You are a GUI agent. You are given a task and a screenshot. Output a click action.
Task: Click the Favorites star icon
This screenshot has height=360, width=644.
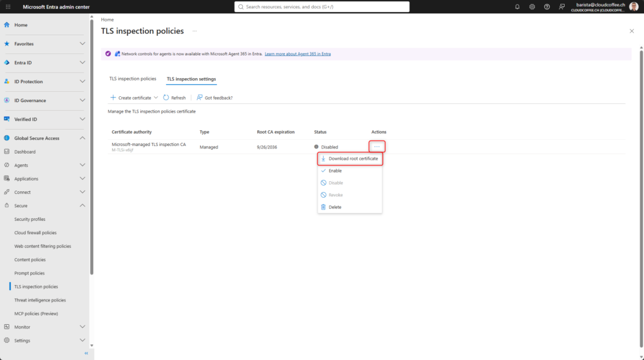(x=6, y=43)
